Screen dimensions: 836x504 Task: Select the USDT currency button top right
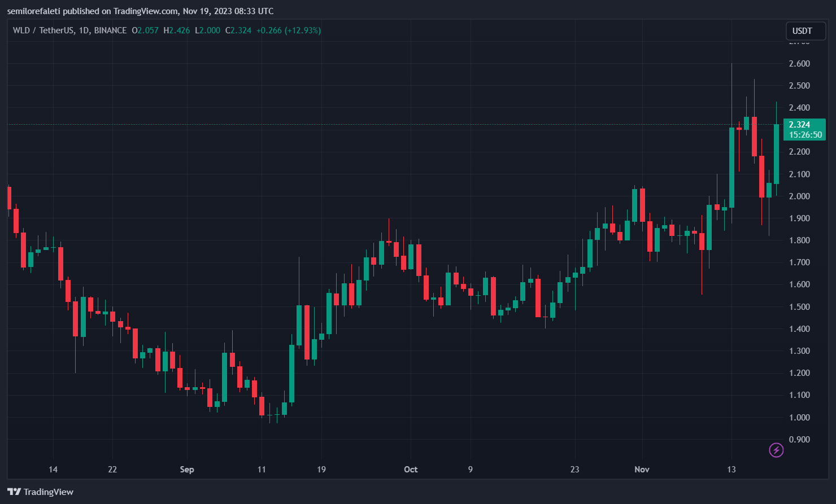[804, 31]
